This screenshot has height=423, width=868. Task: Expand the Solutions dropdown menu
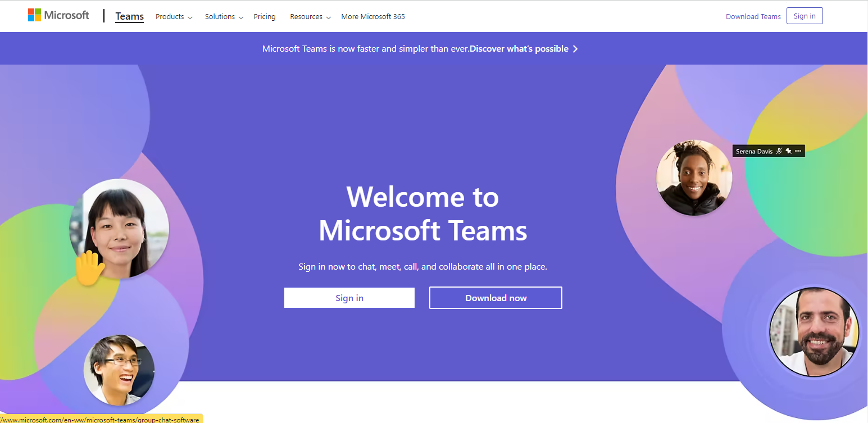tap(224, 17)
